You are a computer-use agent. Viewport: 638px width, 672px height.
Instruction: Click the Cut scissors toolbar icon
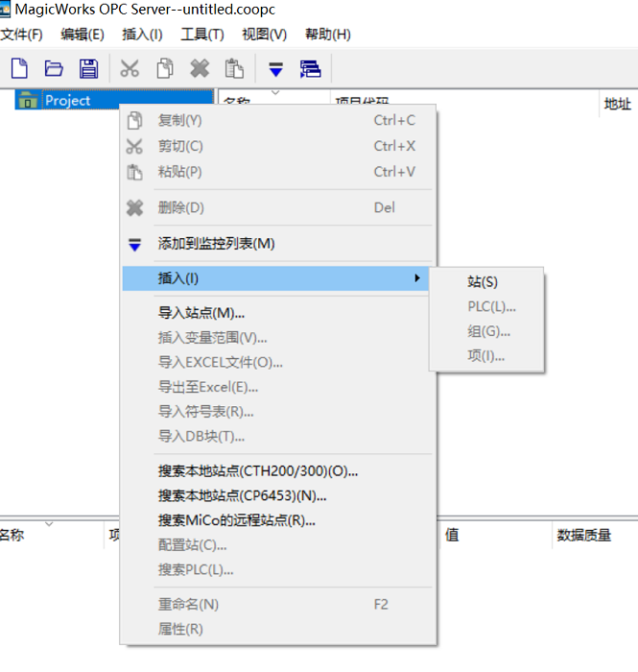point(130,68)
